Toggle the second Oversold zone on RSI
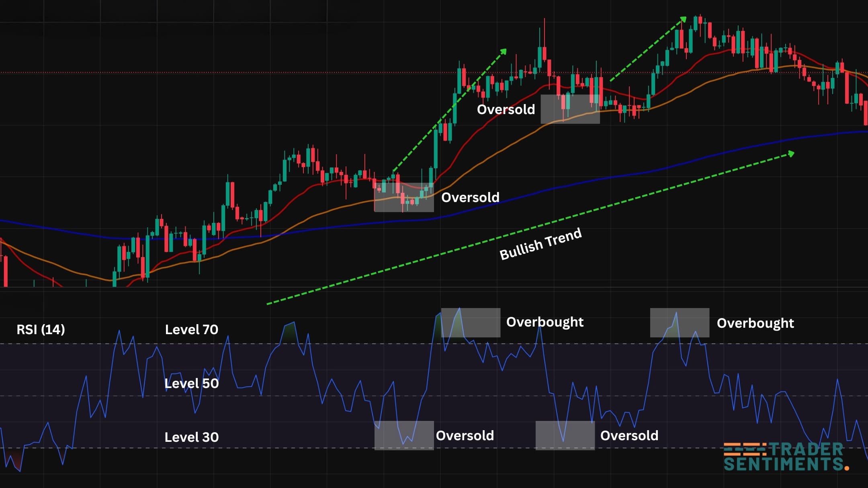The width and height of the screenshot is (868, 488). click(x=565, y=436)
